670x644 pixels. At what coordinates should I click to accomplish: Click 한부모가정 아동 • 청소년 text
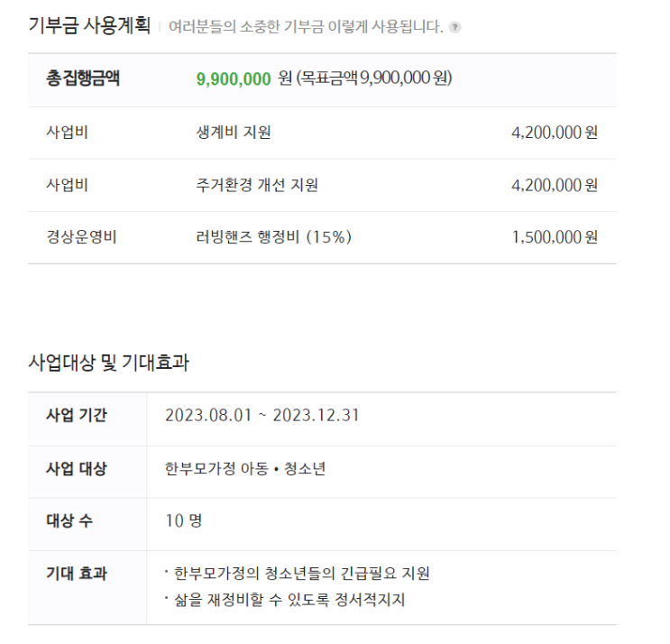(245, 469)
